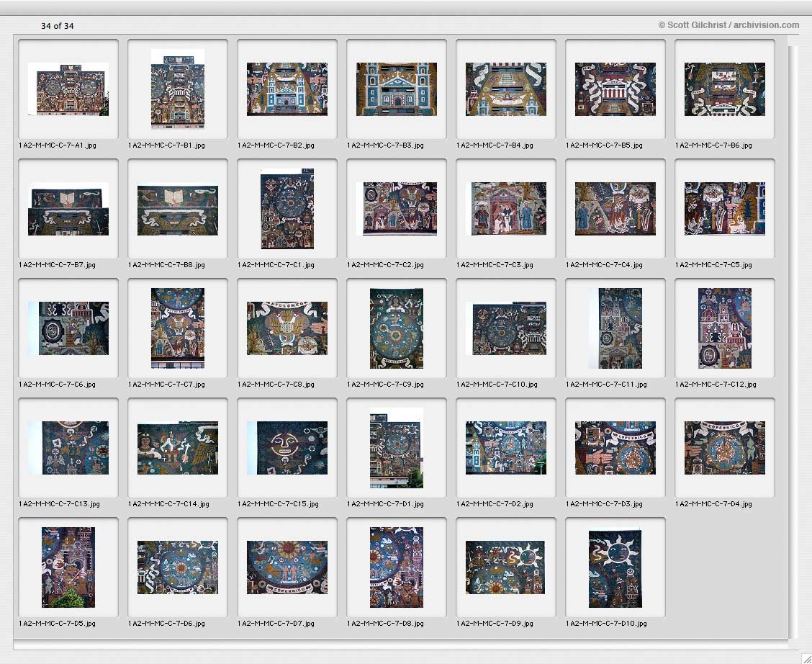Click the vertical scrollbar beside the thumbnail grid
Image resolution: width=812 pixels, height=664 pixels.
click(793, 342)
